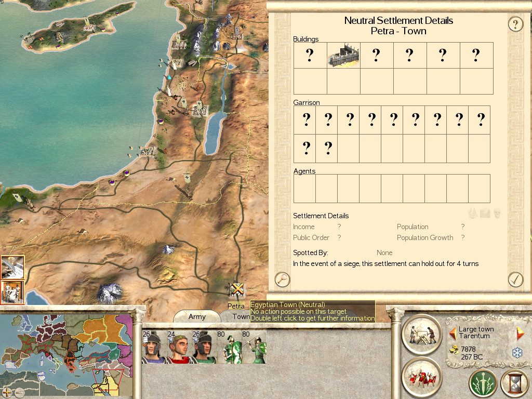Open the recruitment button showing Roman soldiers

tap(422, 377)
